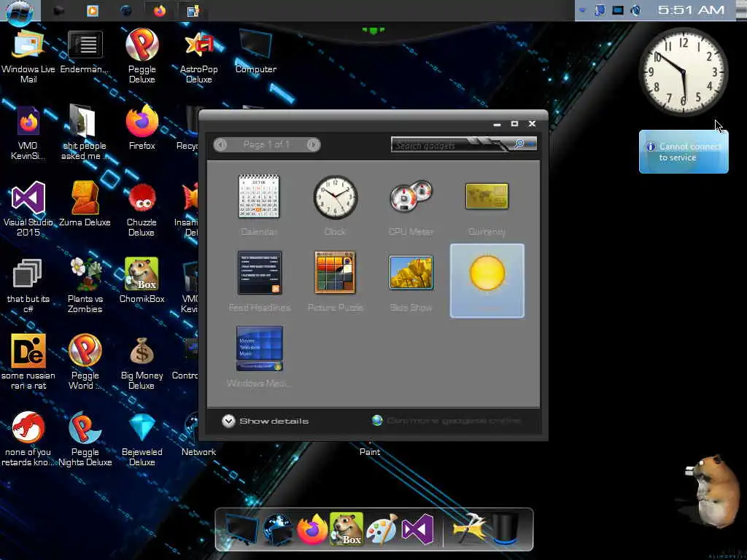Open Windows Live Mail desktop icon
Viewport: 747px width, 560px height.
click(x=28, y=57)
